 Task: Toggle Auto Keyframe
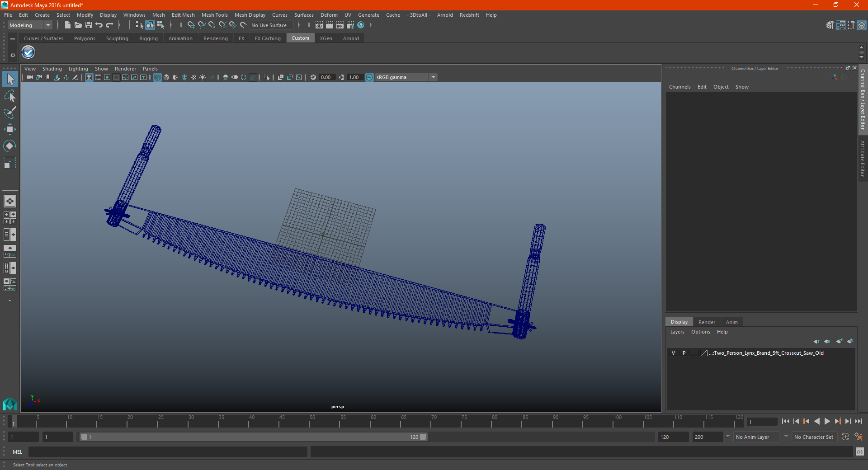tap(845, 437)
